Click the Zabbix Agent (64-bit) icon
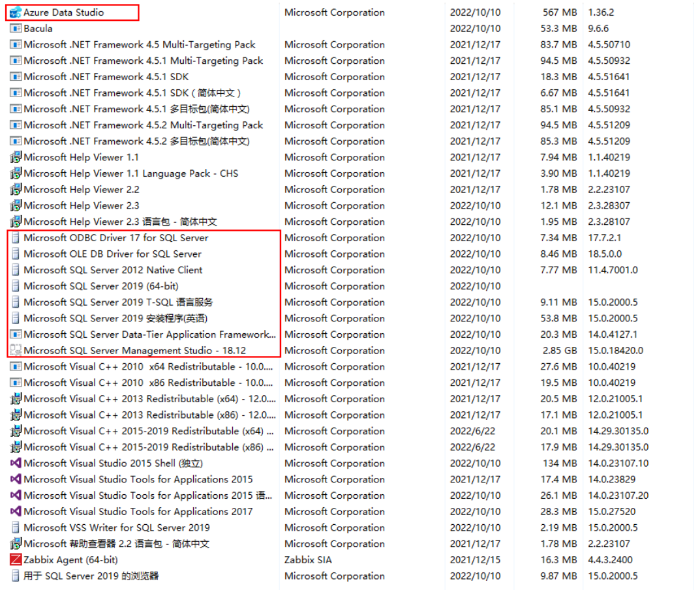Viewport: 700px width, 590px height. pyautogui.click(x=16, y=559)
